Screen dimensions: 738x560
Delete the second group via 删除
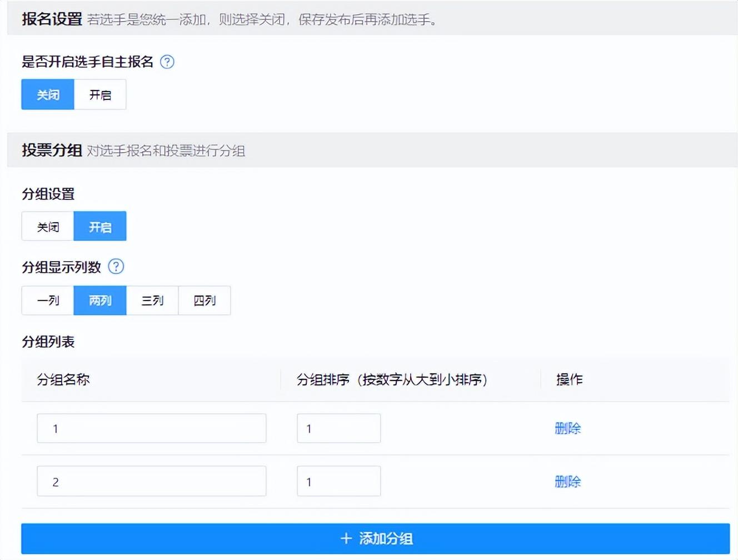tap(567, 481)
